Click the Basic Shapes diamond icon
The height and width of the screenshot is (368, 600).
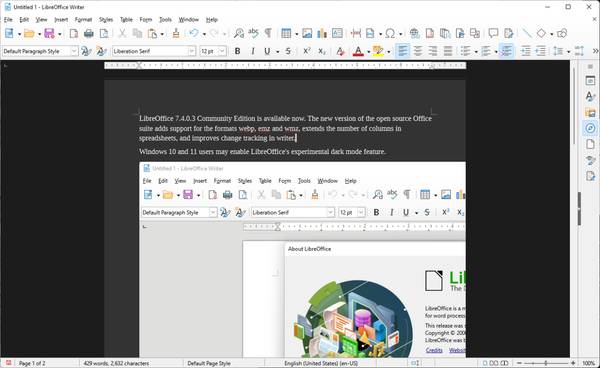pyautogui.click(x=541, y=34)
